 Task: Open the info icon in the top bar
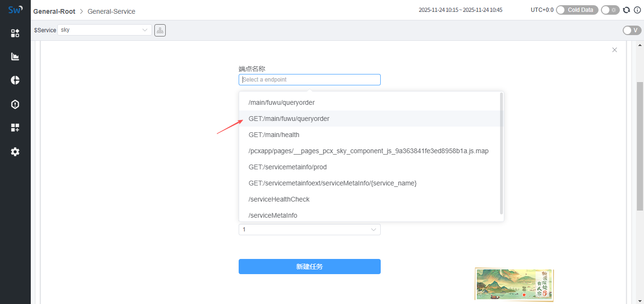point(637,10)
